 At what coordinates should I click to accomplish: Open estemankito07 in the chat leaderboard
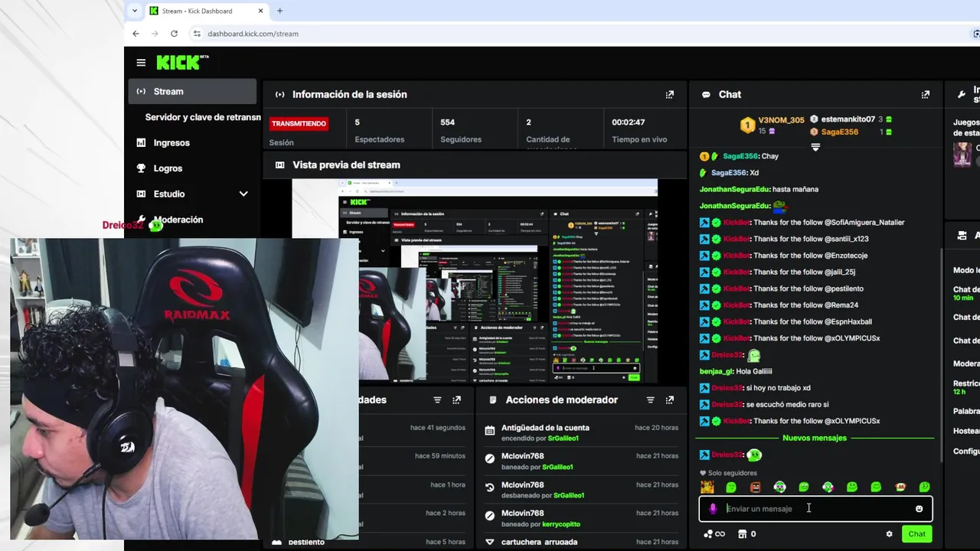point(848,119)
